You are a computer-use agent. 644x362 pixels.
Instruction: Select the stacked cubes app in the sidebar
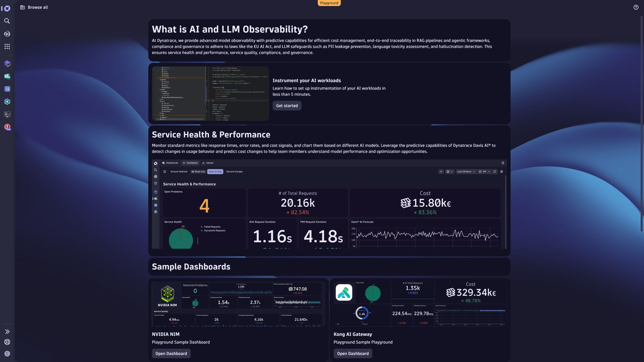7,64
